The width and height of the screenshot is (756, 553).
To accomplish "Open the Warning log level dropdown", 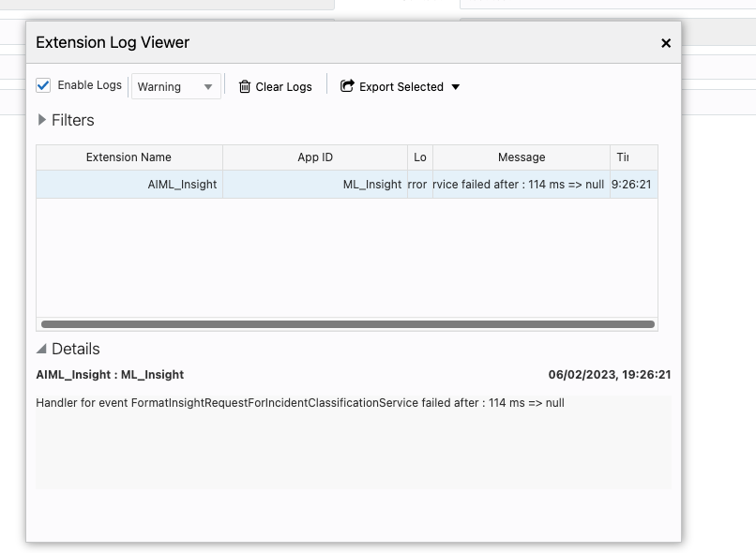I will point(175,86).
